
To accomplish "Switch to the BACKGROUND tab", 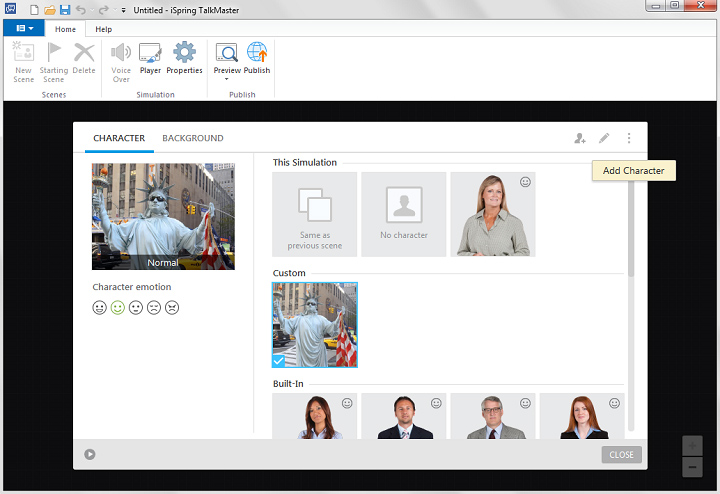I will (193, 138).
